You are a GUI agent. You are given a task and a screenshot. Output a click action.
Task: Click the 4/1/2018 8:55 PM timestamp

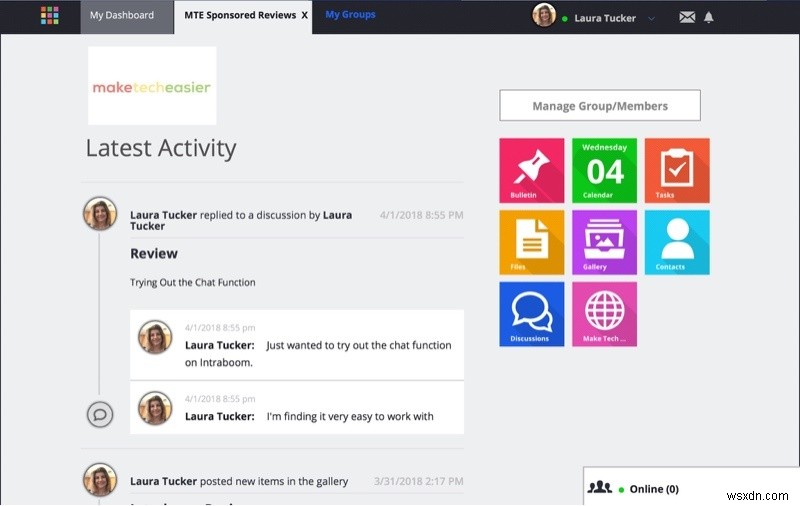point(421,215)
